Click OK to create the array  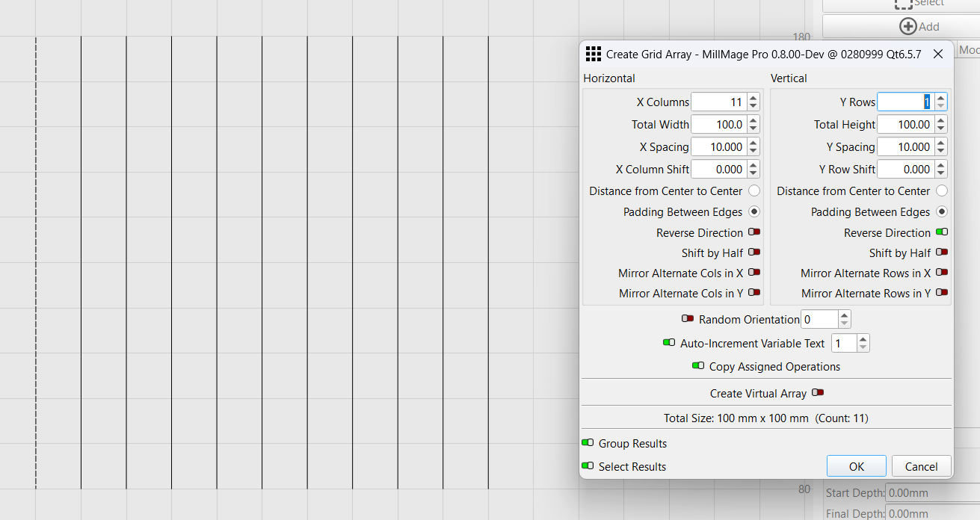(x=857, y=466)
